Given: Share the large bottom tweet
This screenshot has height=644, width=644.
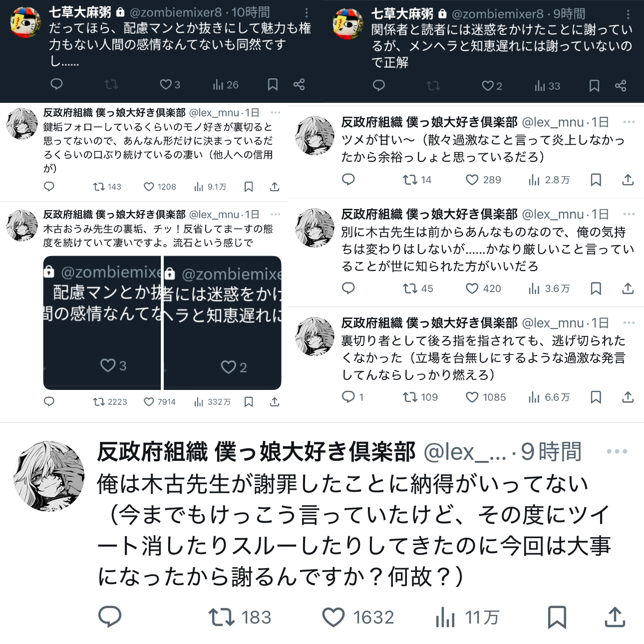Looking at the screenshot, I should pyautogui.click(x=615, y=617).
